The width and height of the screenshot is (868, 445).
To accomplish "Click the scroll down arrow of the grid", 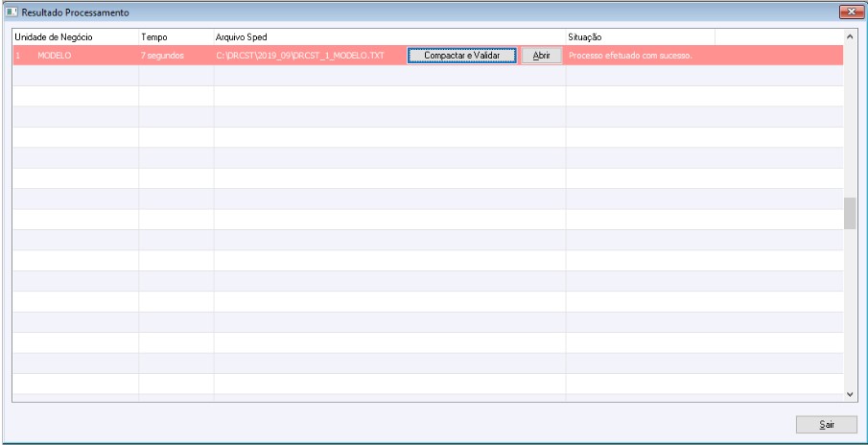I will coord(850,394).
